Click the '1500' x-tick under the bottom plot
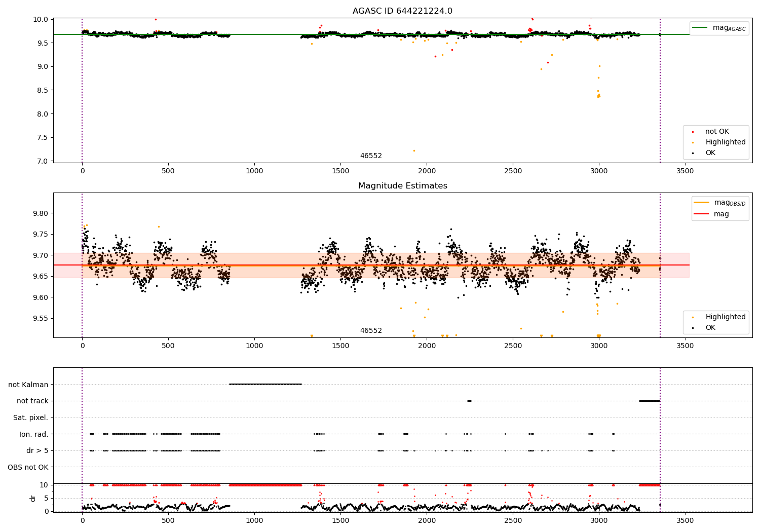 pos(340,520)
